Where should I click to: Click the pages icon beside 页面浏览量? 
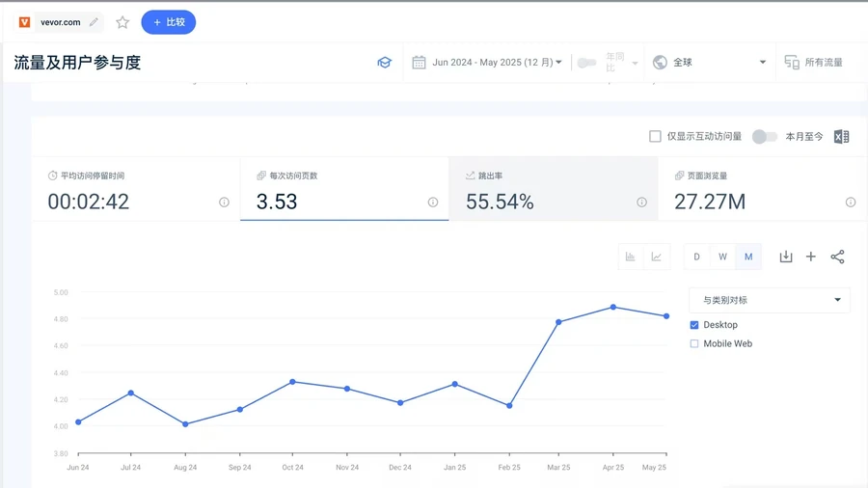(x=679, y=176)
